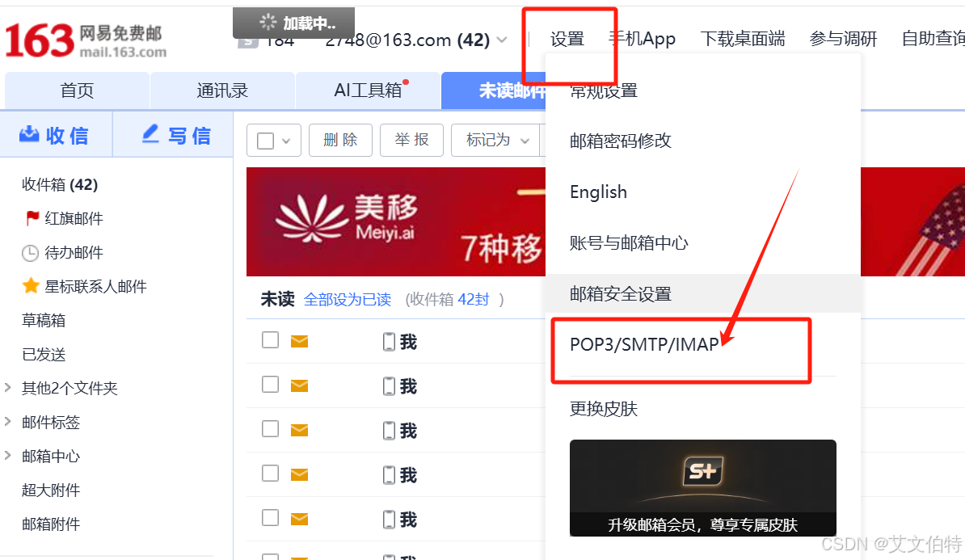This screenshot has width=965, height=560.
Task: Expand 其他2个文件夹
Action: [x=8, y=387]
